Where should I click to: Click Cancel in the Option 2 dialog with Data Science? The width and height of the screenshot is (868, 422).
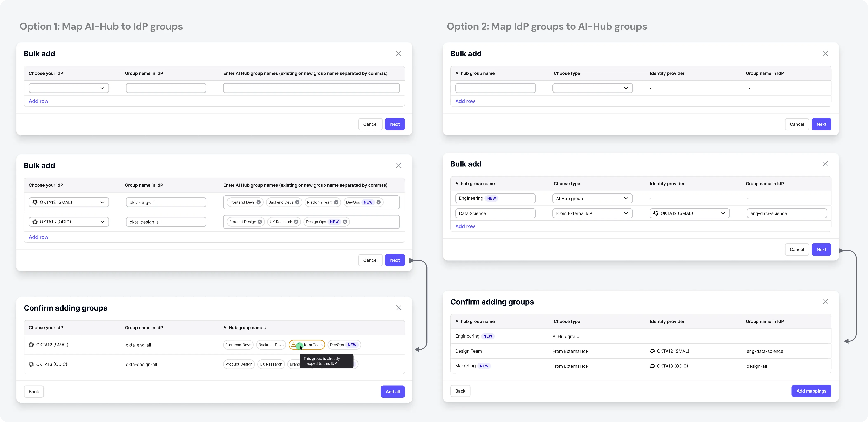pos(797,250)
